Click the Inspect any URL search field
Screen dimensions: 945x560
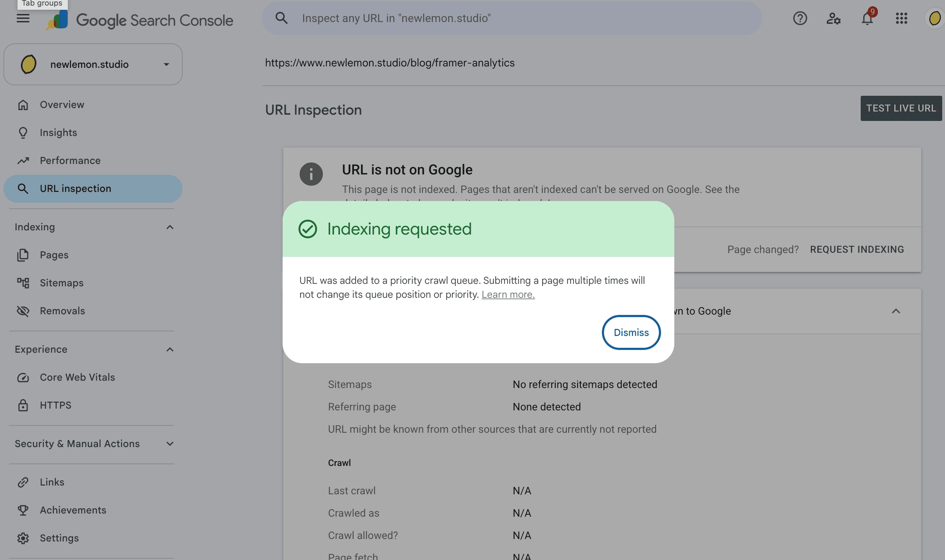tap(512, 18)
